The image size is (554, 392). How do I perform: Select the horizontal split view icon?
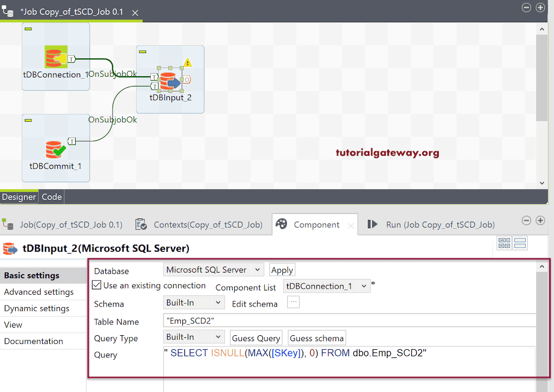(x=520, y=243)
